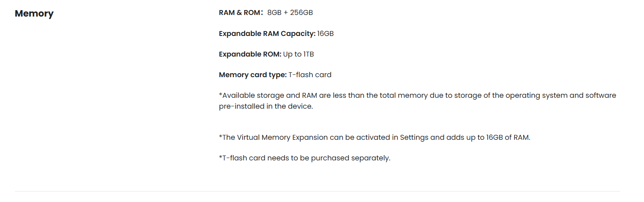Screen dimensions: 644x202
Task: Click the 'Expandable ROM:' label
Action: click(250, 54)
